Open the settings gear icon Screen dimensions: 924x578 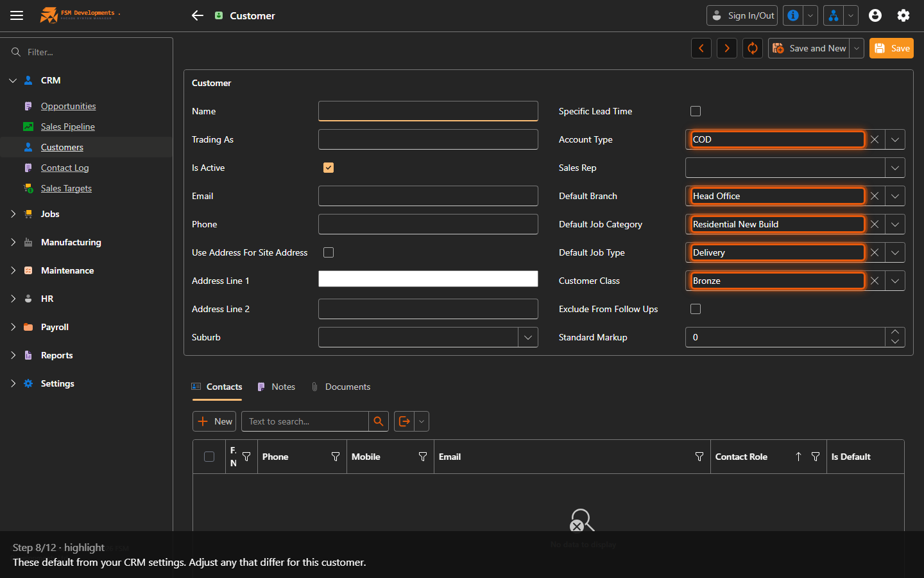903,15
